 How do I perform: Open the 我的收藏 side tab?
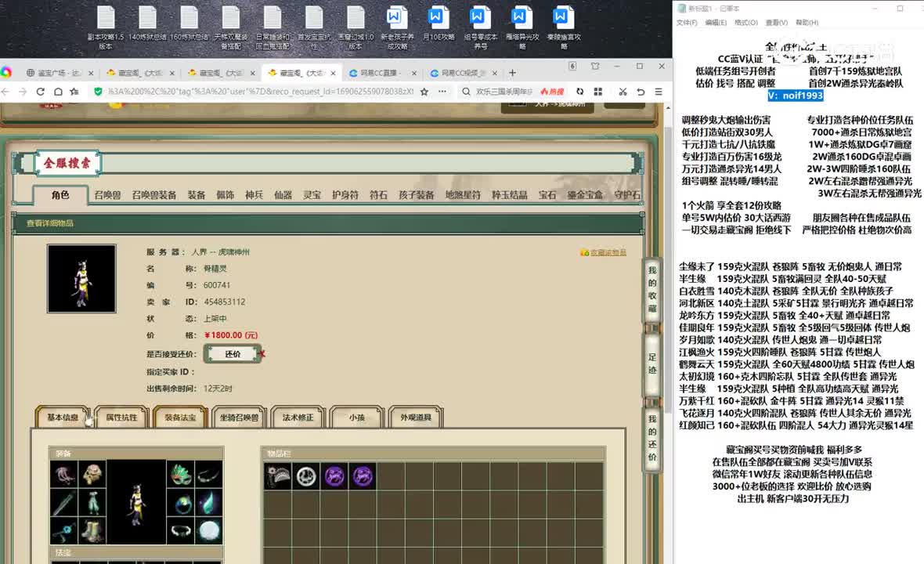tap(652, 289)
